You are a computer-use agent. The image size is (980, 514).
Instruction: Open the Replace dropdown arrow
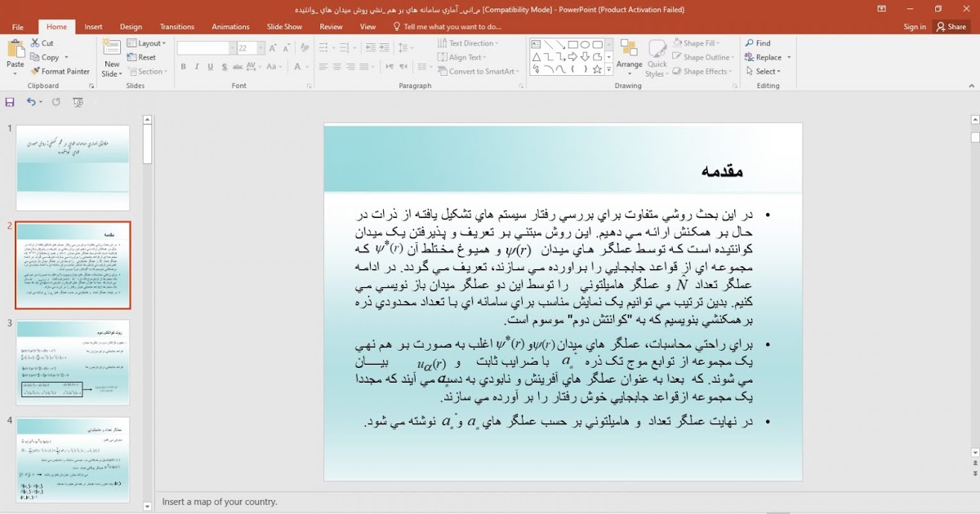790,58
